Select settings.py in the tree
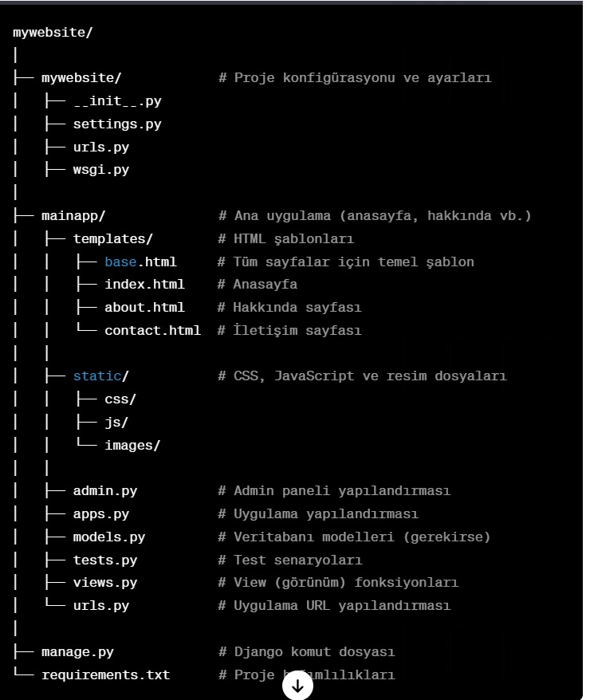Image resolution: width=590 pixels, height=700 pixels. click(116, 124)
